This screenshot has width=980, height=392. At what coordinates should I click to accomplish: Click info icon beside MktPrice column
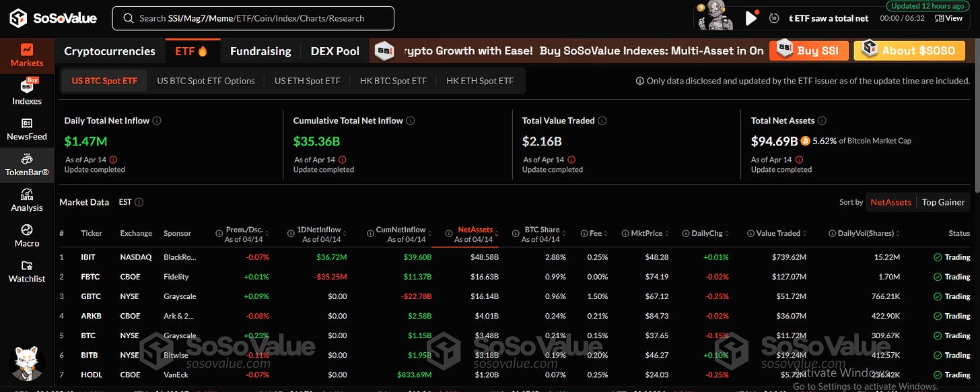[625, 233]
